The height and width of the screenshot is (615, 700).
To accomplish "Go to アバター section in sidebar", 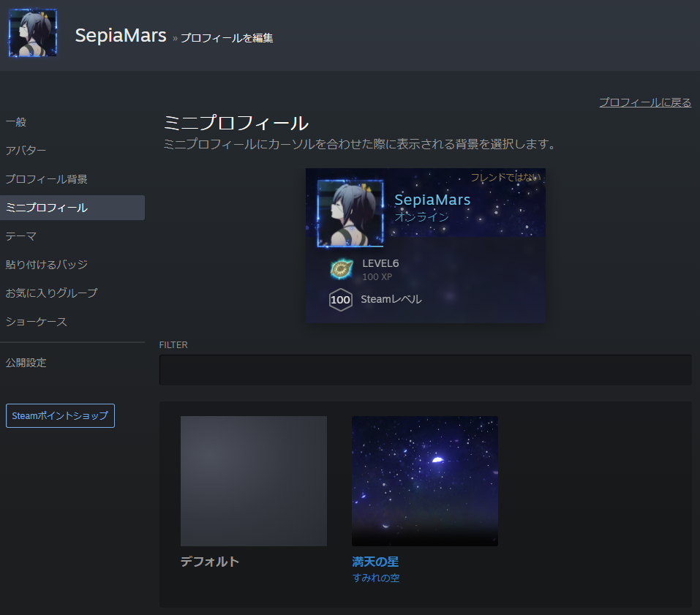I will pos(26,151).
